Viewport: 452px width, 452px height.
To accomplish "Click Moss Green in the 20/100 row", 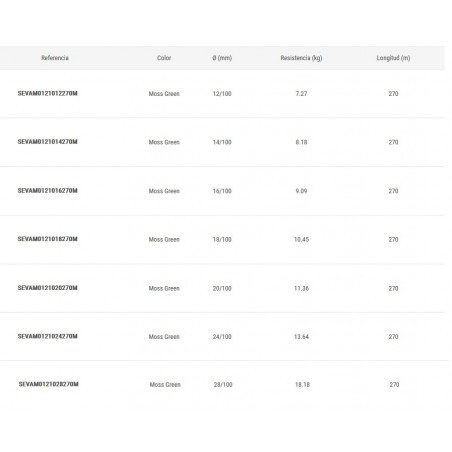I will point(164,288).
